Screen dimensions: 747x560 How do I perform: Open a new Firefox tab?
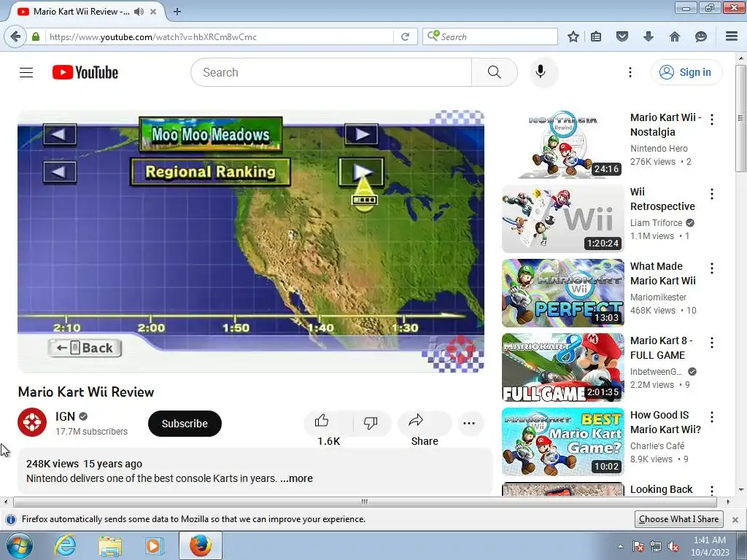pyautogui.click(x=177, y=12)
